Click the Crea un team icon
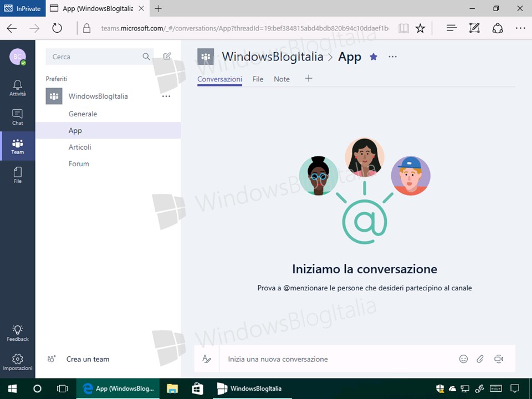 tap(52, 359)
